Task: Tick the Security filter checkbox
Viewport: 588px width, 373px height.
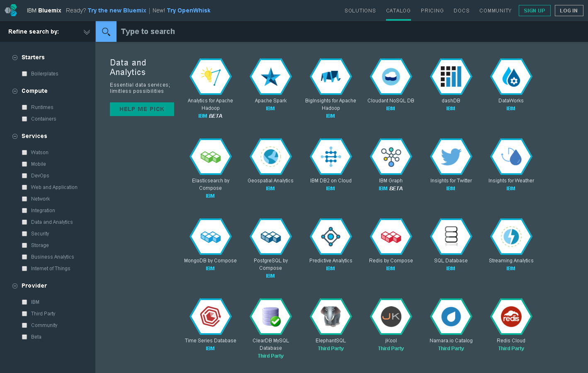Action: point(24,234)
